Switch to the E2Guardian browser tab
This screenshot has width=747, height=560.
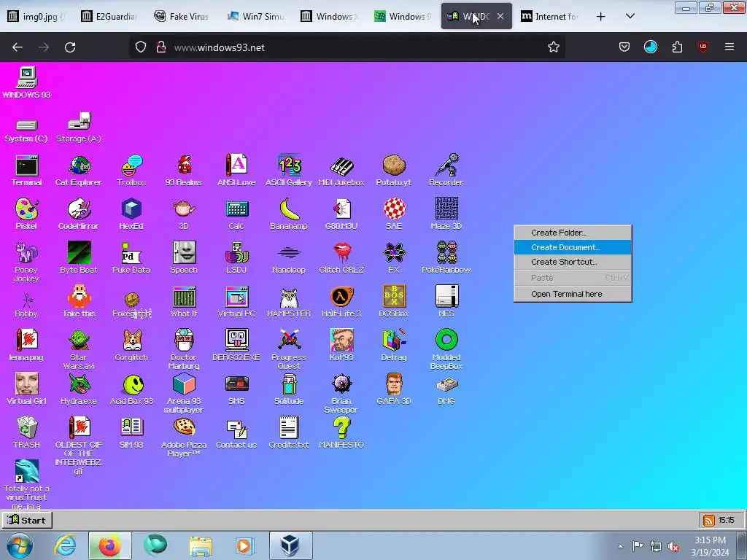tap(109, 17)
